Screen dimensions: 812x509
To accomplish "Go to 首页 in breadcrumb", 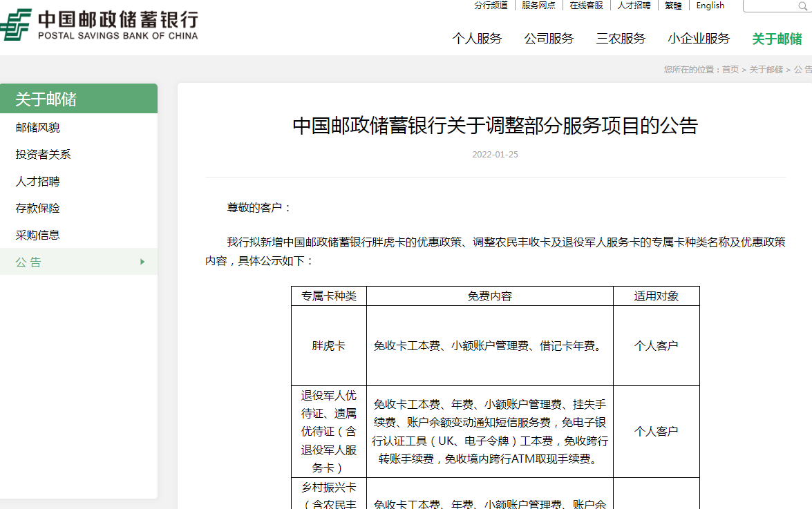I will point(730,69).
